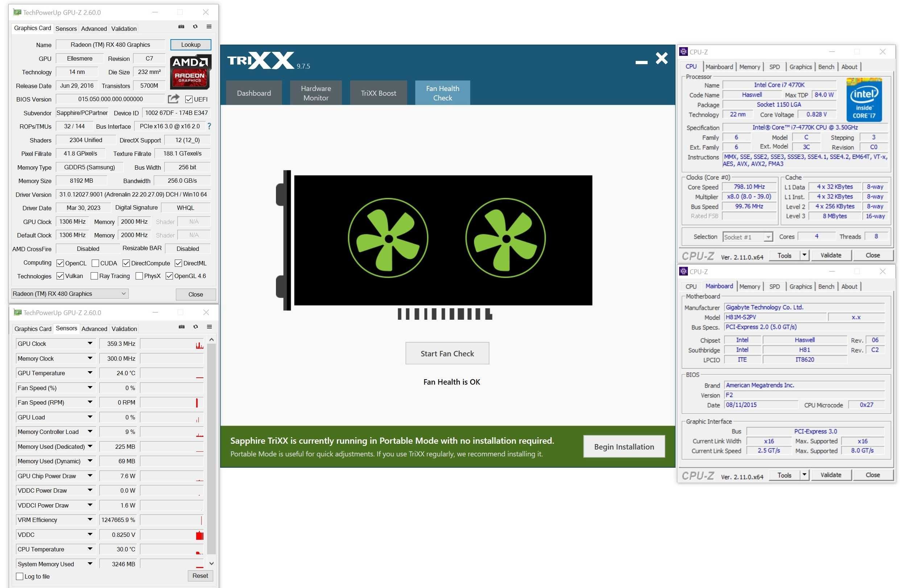900x588 pixels.
Task: Click upper CPU-Z title bar app icon
Action: pos(683,51)
